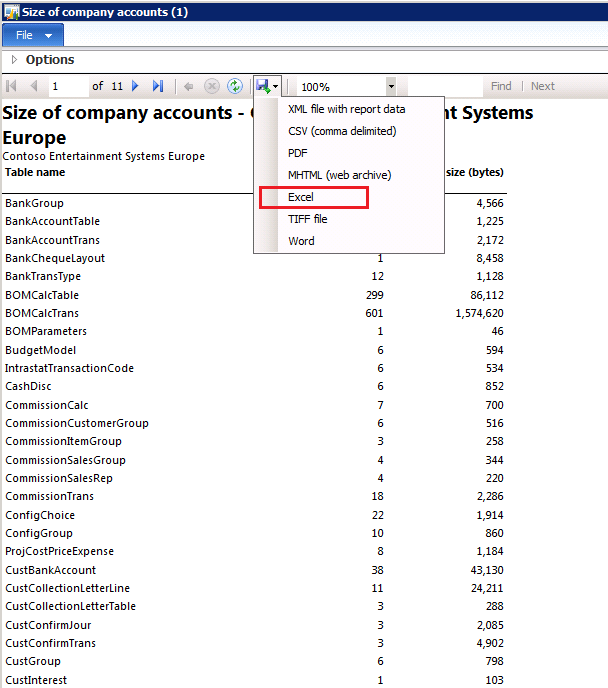This screenshot has width=608, height=688.
Task: Open the zoom percentage dropdown
Action: pyautogui.click(x=391, y=87)
